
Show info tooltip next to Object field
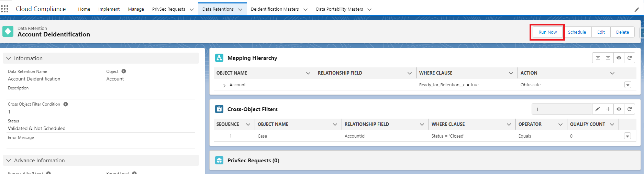click(x=124, y=71)
